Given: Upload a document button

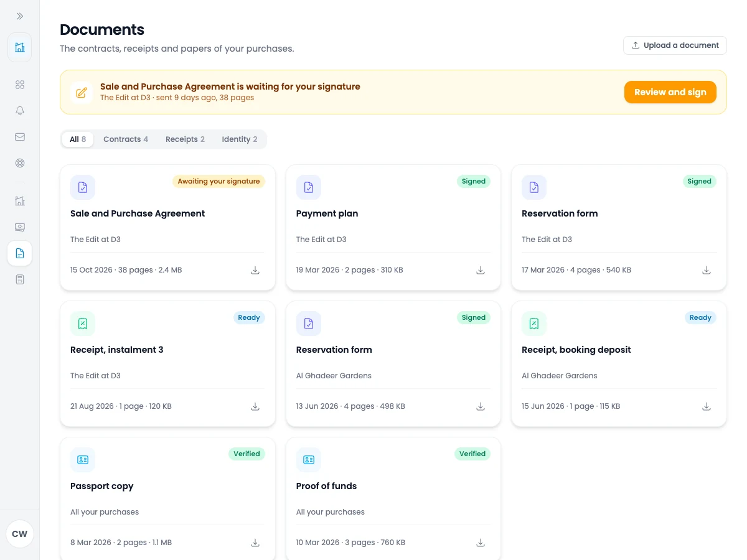Looking at the screenshot, I should pos(675,45).
